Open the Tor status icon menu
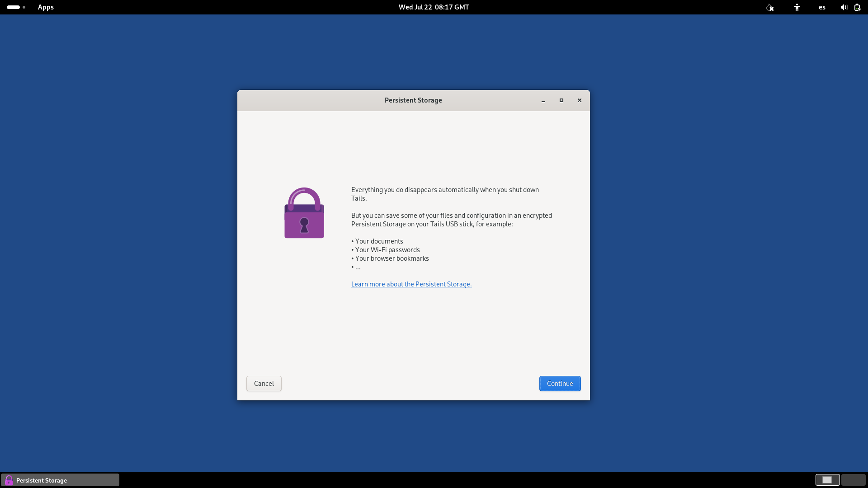Viewport: 868px width, 488px height. tap(770, 7)
